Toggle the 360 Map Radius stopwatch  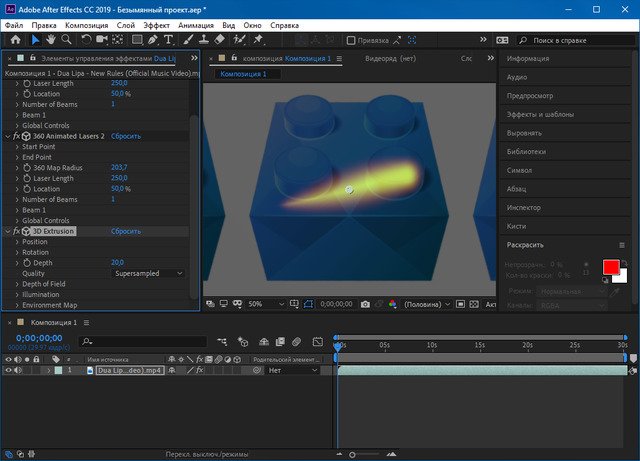(x=27, y=167)
